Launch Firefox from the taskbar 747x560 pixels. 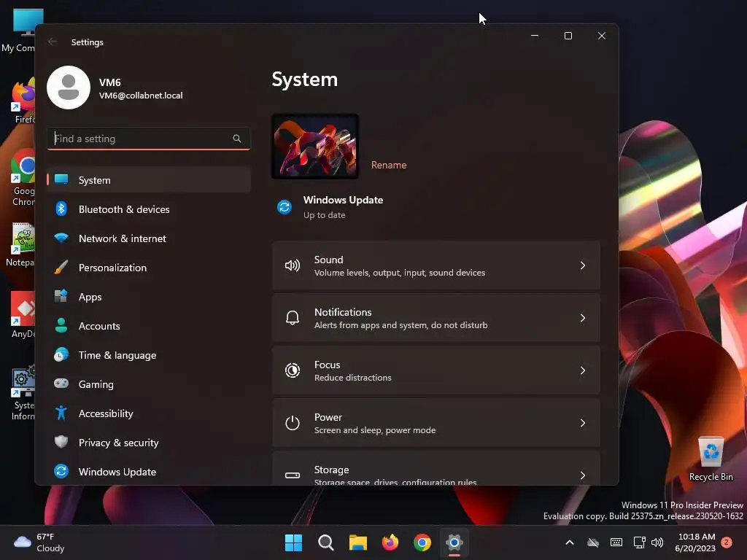[390, 542]
